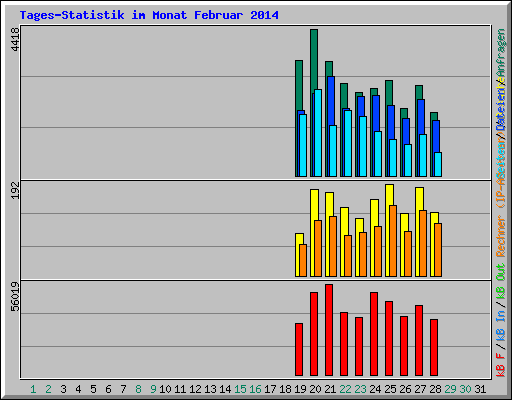Click the orange hosts bar for day 25
The width and height of the screenshot is (512, 400).
[x=393, y=241]
